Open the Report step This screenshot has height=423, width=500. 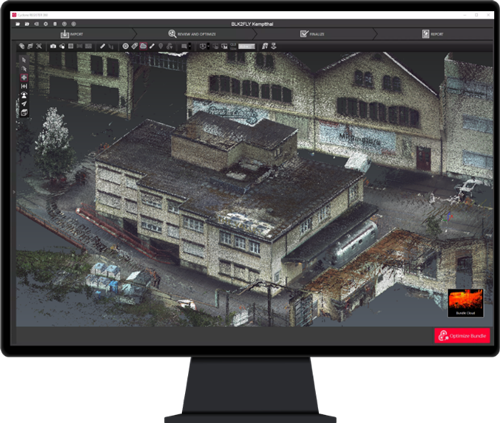point(433,34)
